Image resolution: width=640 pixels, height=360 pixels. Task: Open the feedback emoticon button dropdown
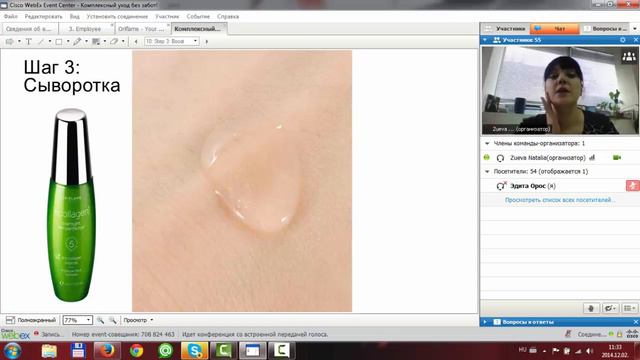click(610, 308)
